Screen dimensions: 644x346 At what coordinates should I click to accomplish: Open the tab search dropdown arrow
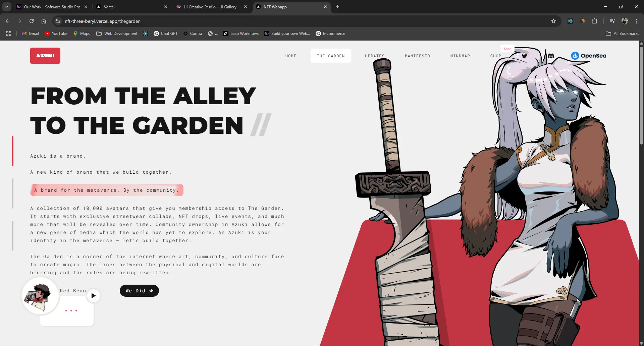click(x=6, y=7)
